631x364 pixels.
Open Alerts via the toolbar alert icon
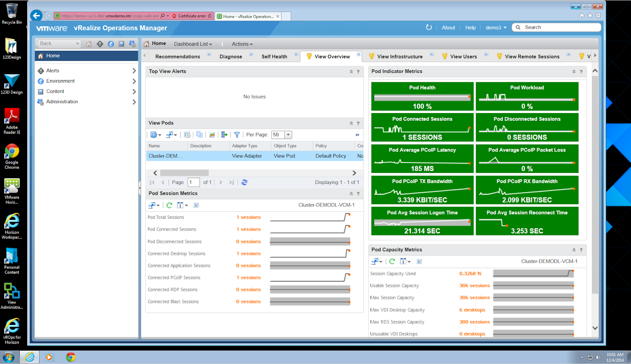click(100, 44)
